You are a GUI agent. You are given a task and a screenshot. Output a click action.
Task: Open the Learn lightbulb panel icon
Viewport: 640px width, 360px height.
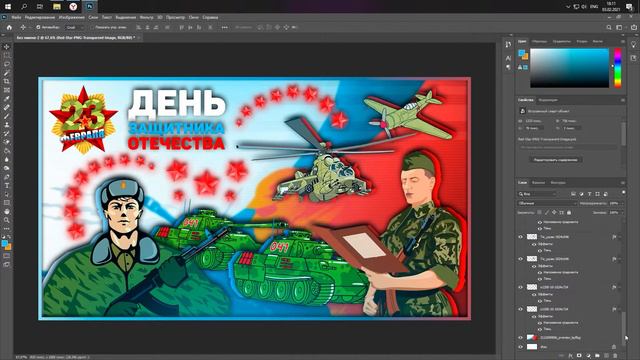633,44
